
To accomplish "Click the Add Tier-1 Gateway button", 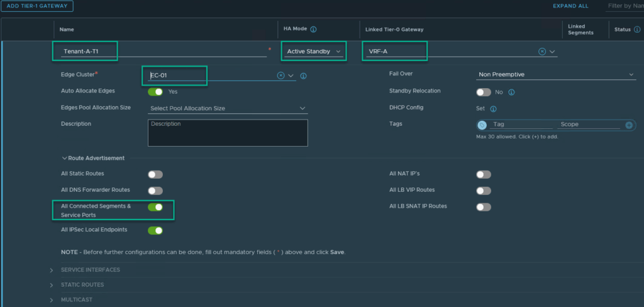I will point(37,6).
